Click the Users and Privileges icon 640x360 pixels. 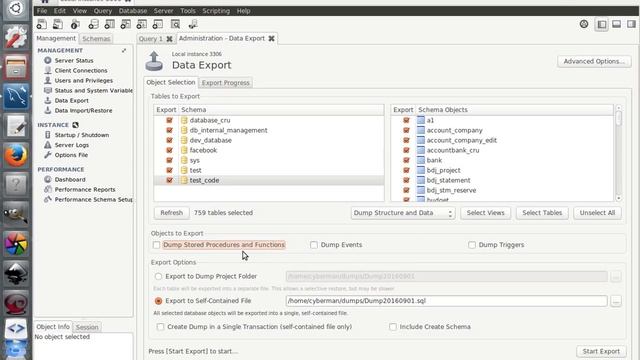(x=48, y=80)
